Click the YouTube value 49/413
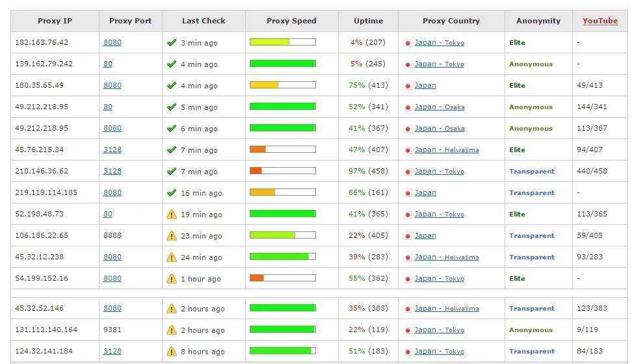This screenshot has width=634, height=364. [x=590, y=85]
